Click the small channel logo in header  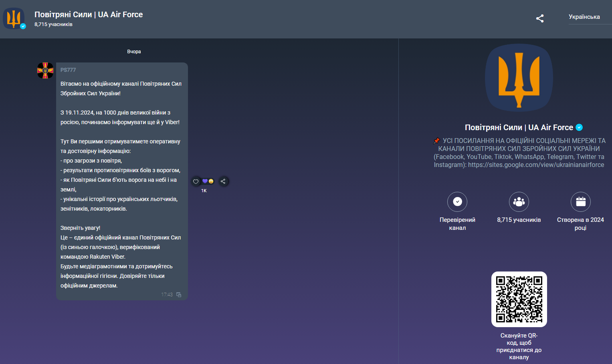[14, 18]
